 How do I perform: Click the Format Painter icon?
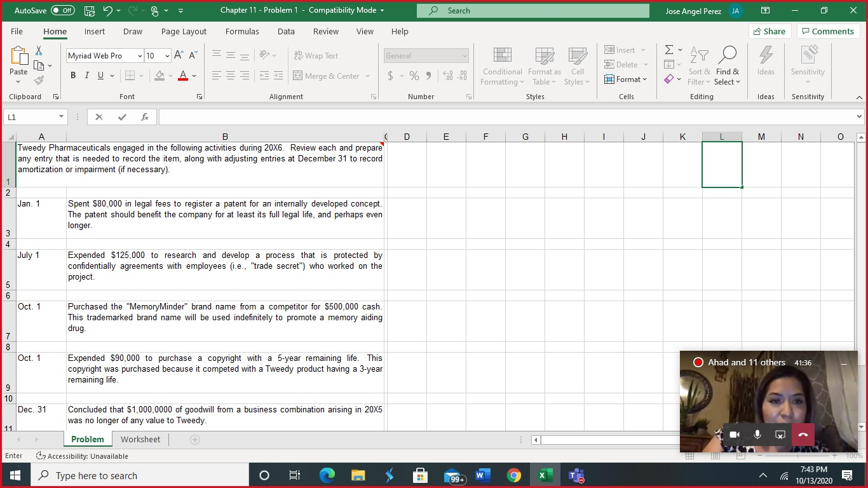pos(38,79)
